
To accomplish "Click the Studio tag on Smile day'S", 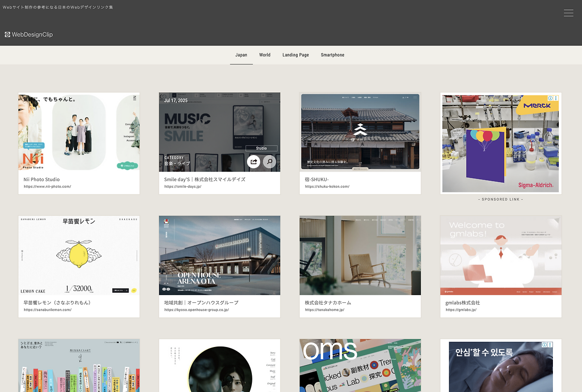I will pos(261,148).
